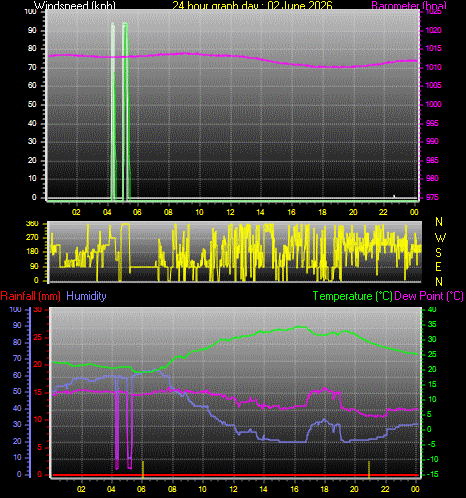Click the "990" barometer axis value

(432, 142)
